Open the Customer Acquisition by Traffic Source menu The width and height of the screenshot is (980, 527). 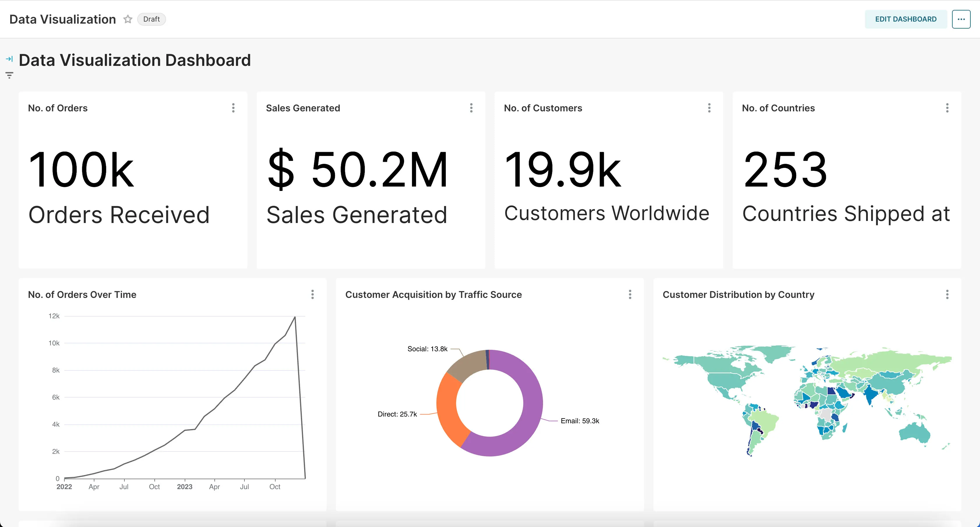click(x=630, y=294)
